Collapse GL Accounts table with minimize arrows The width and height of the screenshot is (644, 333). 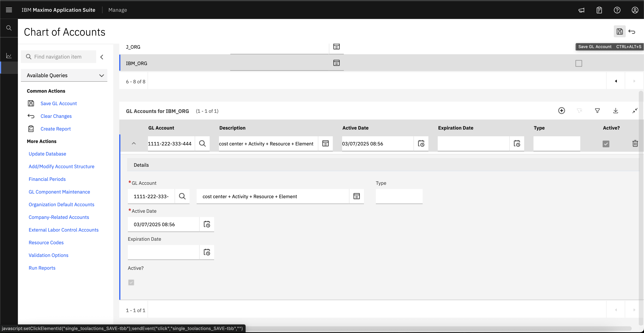[635, 111]
